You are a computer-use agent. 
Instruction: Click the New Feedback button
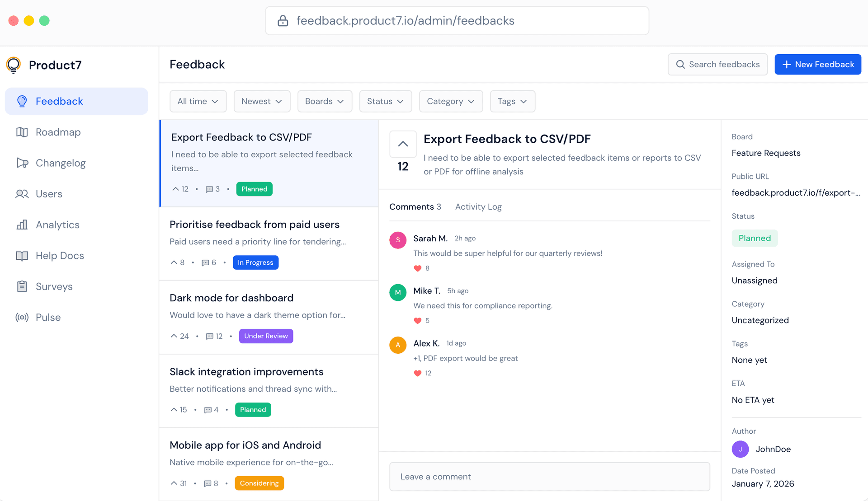click(817, 64)
